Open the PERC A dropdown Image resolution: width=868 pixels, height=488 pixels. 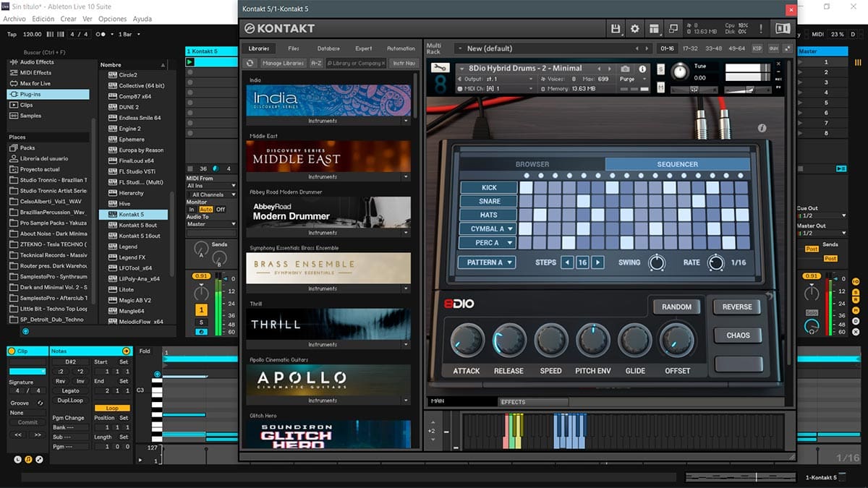pos(488,242)
